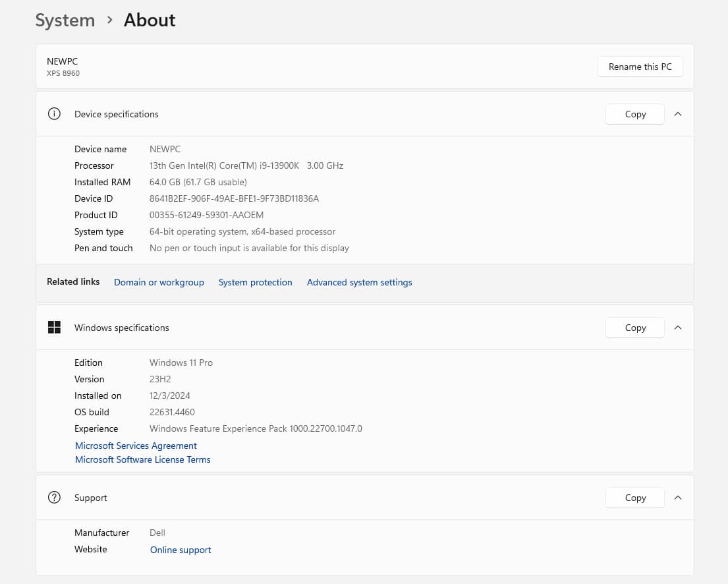Copy the Support section details
Viewport: 728px width, 584px height.
pyautogui.click(x=634, y=498)
